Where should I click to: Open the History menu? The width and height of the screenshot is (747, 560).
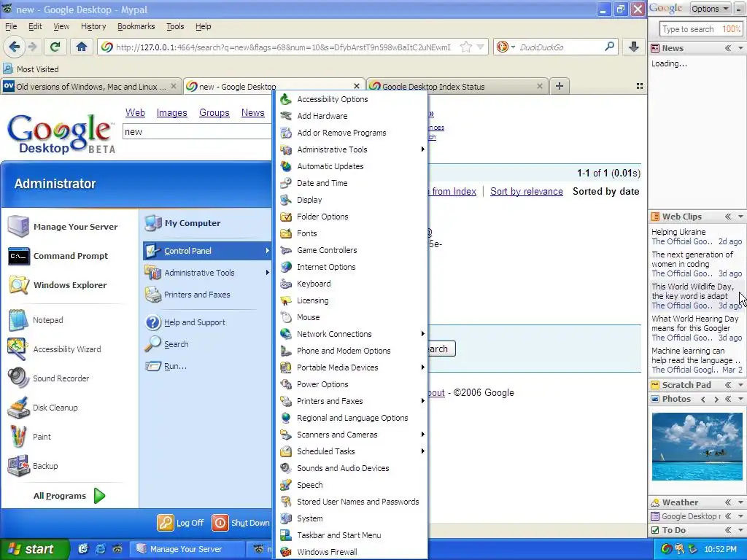pos(93,26)
